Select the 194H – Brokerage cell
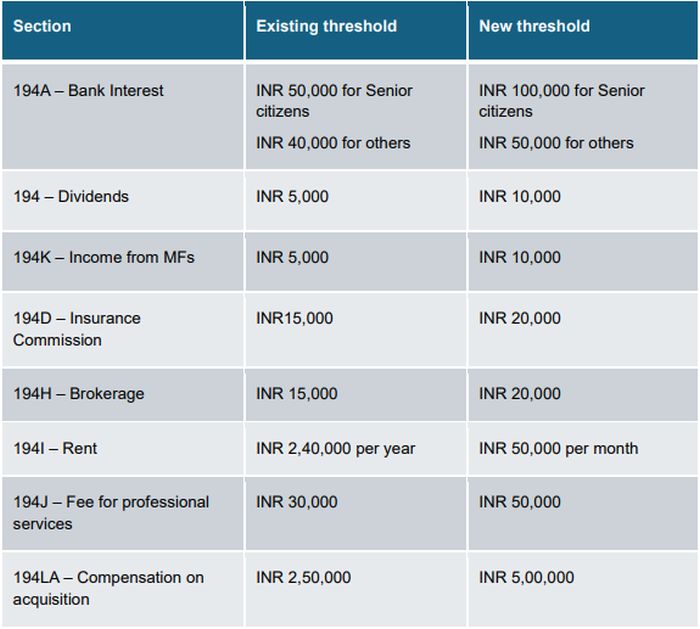The image size is (700, 629). [79, 394]
